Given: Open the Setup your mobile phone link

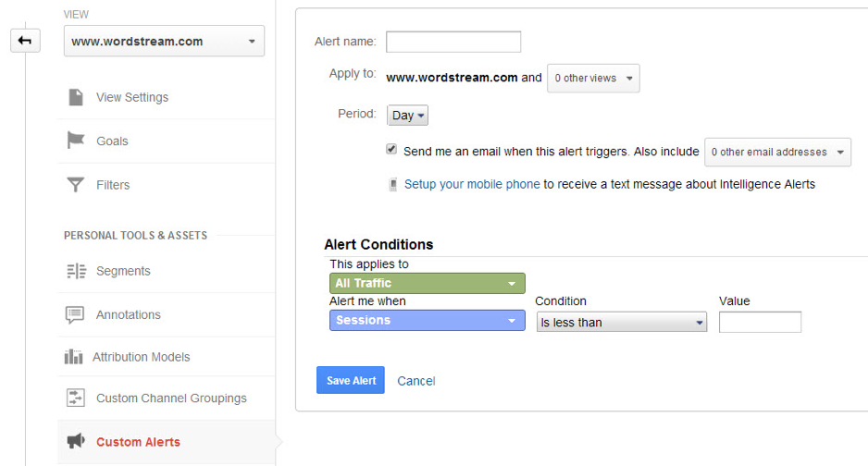Looking at the screenshot, I should 472,184.
